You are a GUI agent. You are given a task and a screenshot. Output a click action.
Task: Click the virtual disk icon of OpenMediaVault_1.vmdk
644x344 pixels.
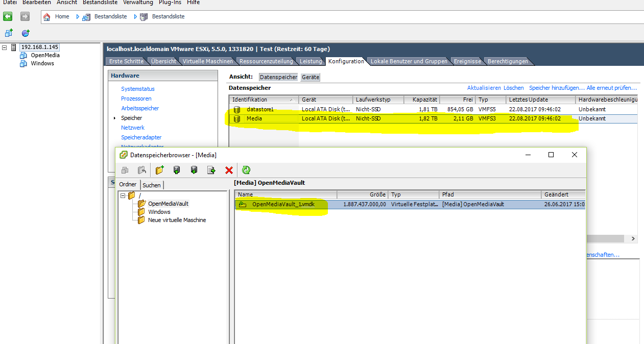(243, 204)
